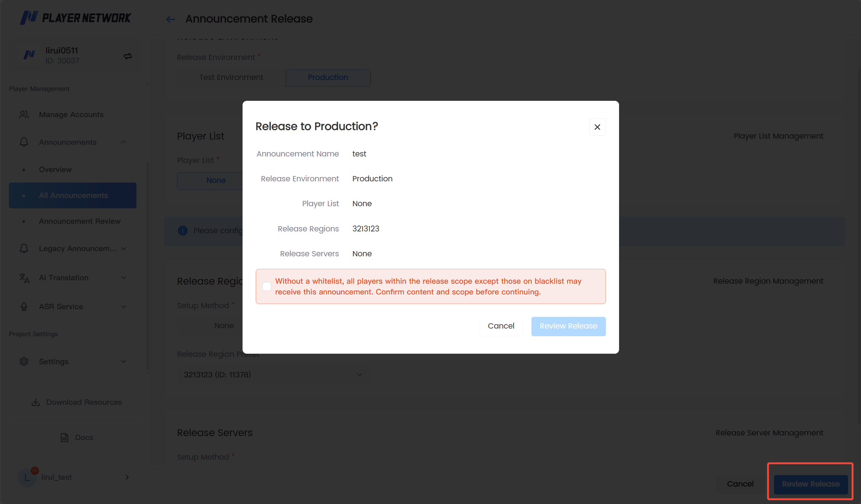Screen dimensions: 861x504
Task: Click the Settings gear icon
Action: click(x=24, y=361)
